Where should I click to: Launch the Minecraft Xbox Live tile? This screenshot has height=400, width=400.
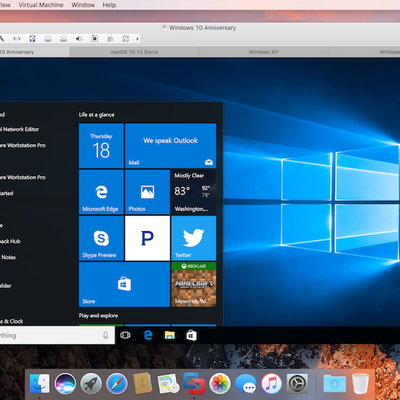pyautogui.click(x=194, y=284)
